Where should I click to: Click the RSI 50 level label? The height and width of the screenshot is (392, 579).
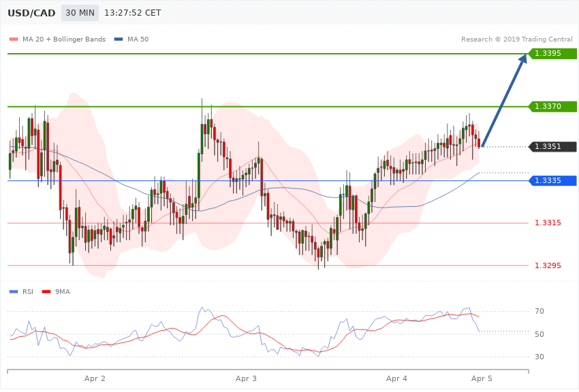point(539,334)
